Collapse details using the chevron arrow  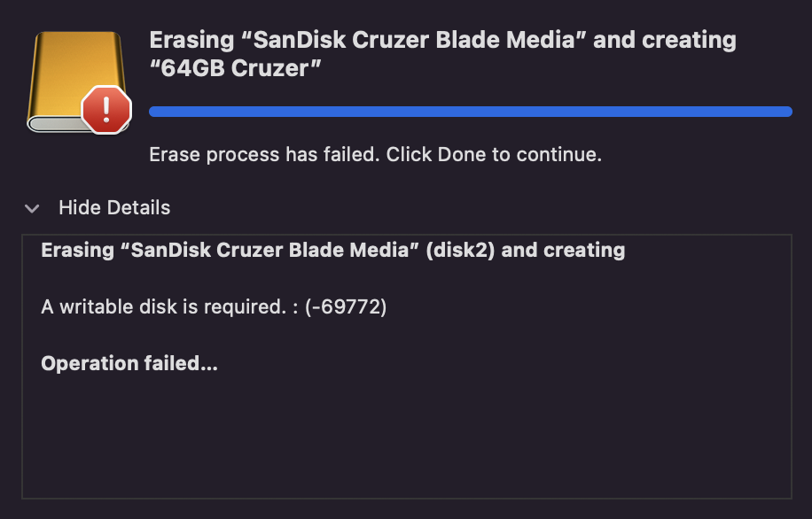coord(33,209)
